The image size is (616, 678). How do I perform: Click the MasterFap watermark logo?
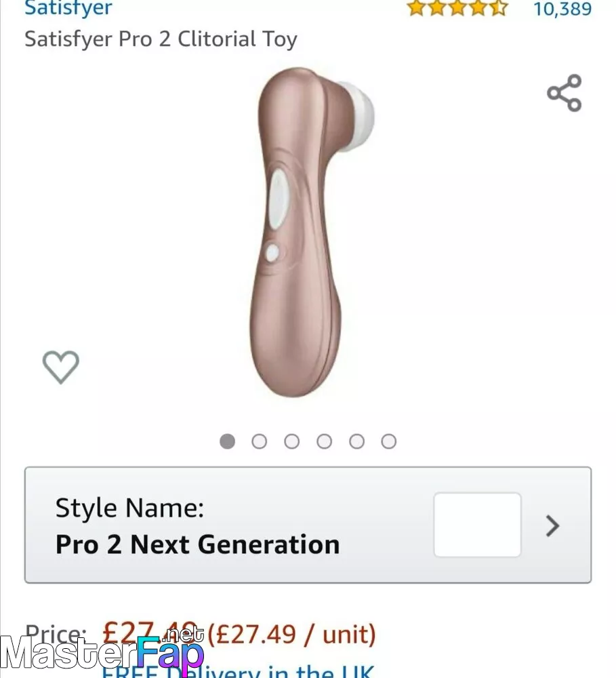click(x=102, y=654)
